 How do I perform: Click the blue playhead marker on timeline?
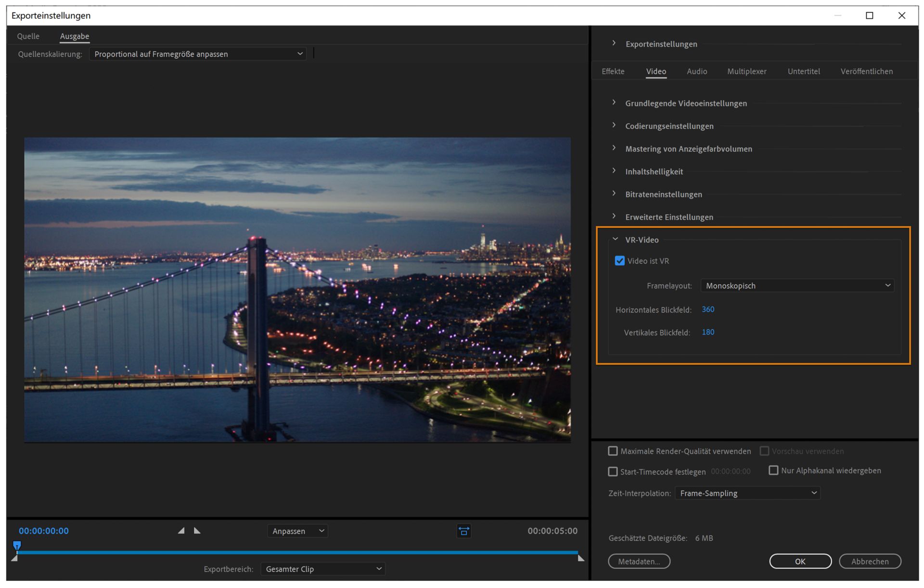coord(17,545)
